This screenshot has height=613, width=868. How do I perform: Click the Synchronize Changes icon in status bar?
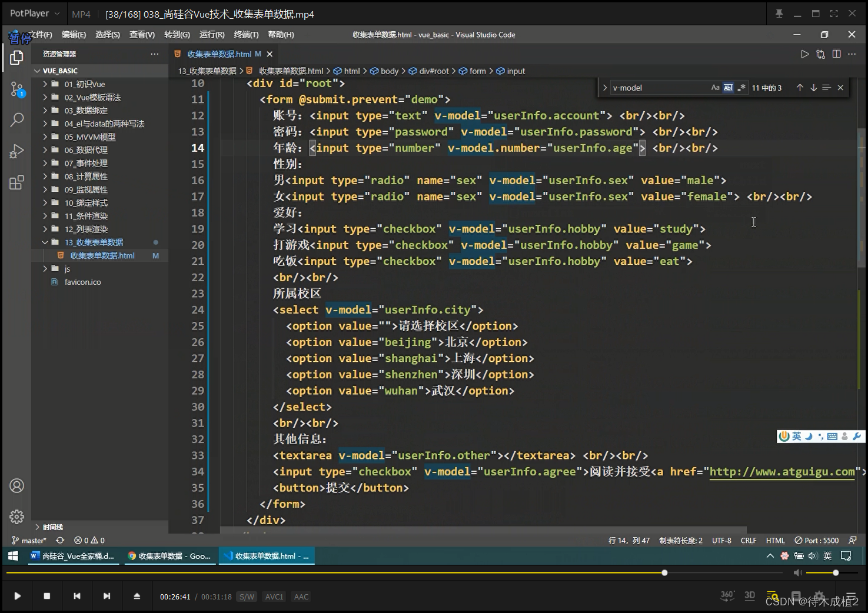60,540
